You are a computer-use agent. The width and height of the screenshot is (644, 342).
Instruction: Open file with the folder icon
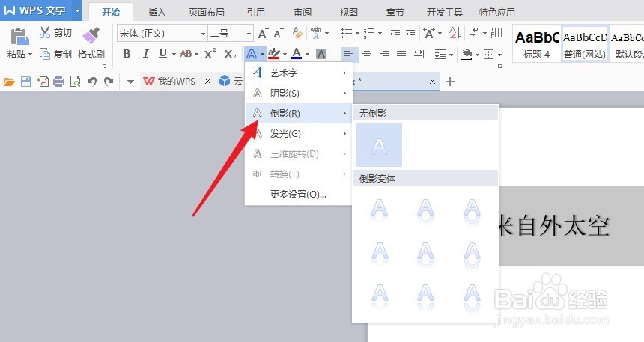coord(9,82)
